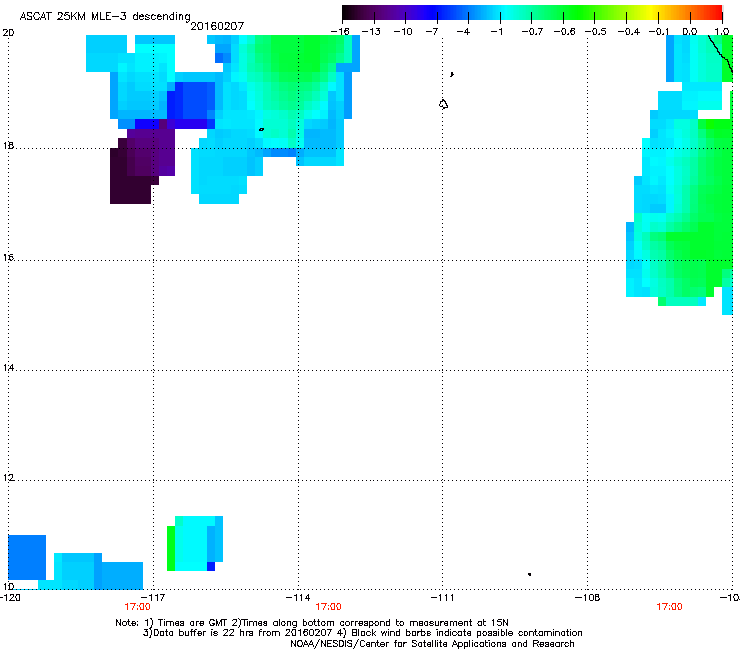Select the "-10" color scale value
The height and width of the screenshot is (650, 740).
pos(403,31)
